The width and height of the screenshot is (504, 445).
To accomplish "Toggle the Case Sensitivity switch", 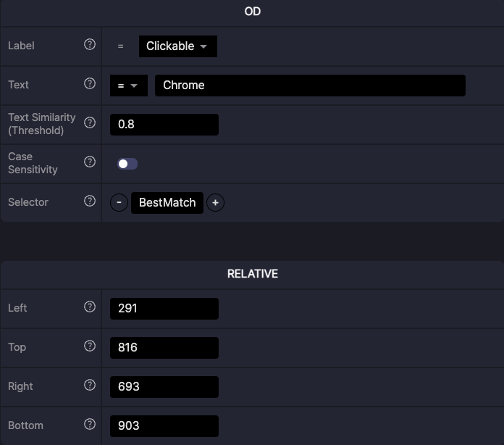I will click(x=127, y=164).
